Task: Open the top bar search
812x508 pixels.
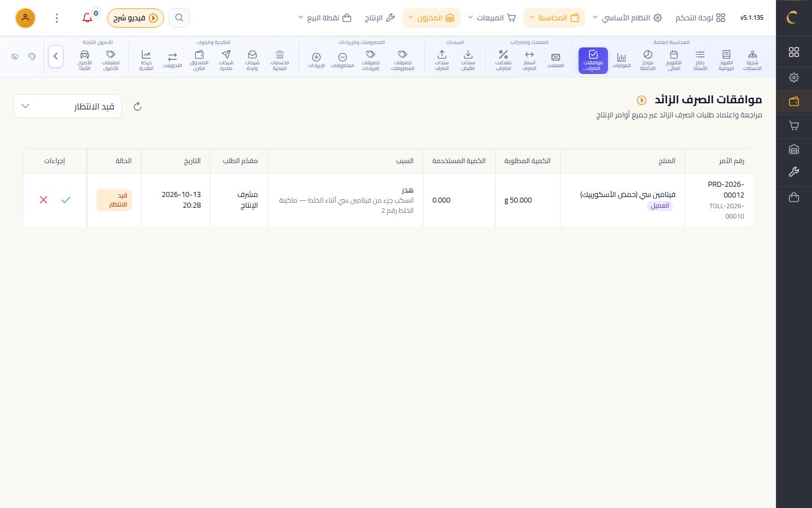Action: tap(179, 18)
